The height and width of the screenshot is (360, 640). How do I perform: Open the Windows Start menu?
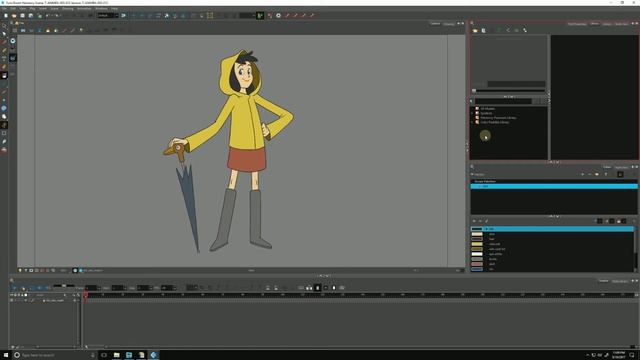coord(6,355)
